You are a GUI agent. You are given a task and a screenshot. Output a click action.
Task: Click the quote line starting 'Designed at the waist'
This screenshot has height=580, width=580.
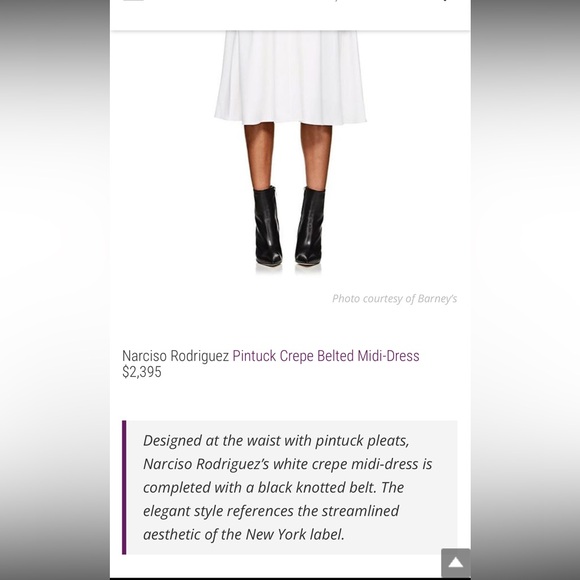pos(276,441)
